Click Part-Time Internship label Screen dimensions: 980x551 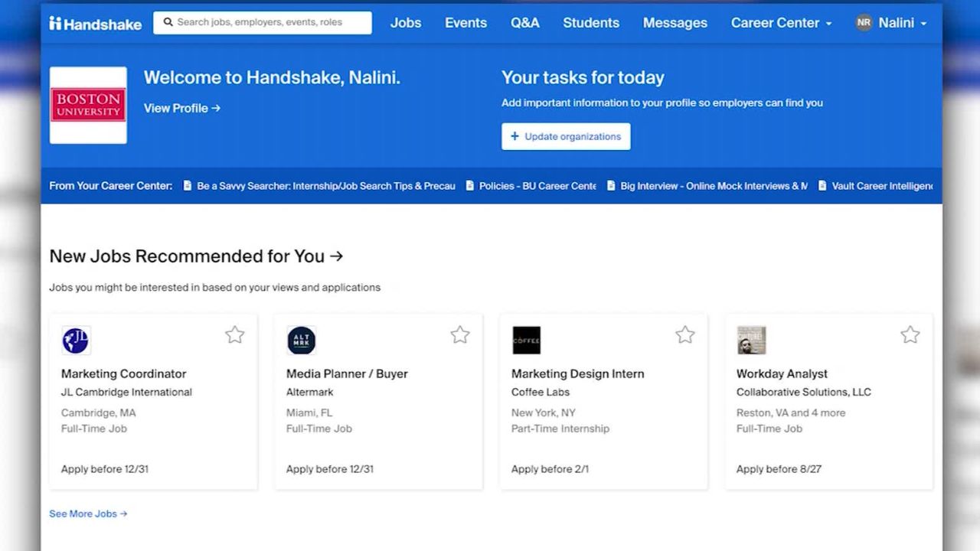pyautogui.click(x=560, y=429)
